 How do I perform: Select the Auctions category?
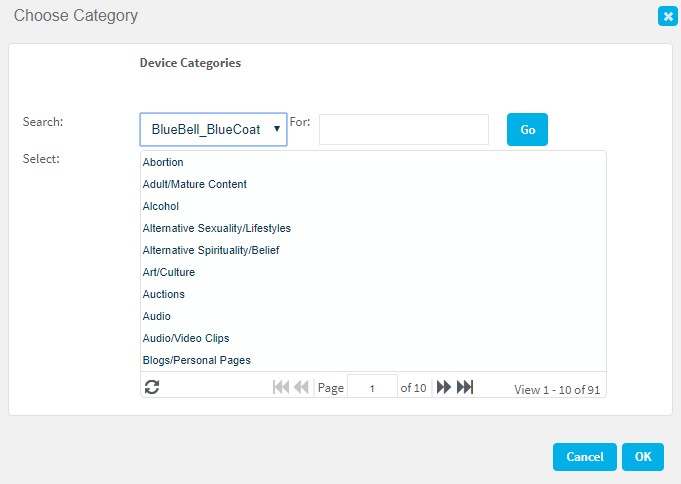tap(164, 294)
